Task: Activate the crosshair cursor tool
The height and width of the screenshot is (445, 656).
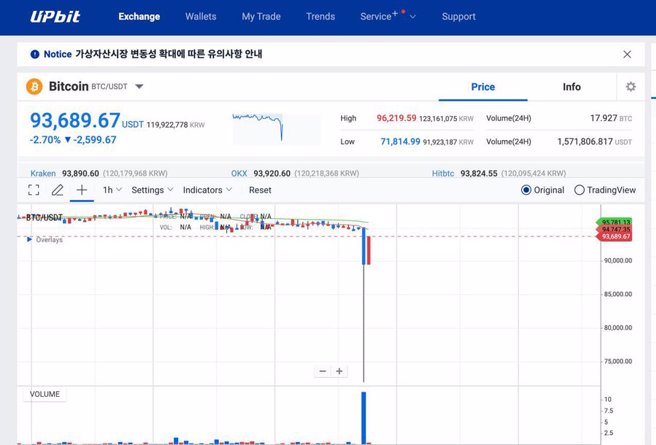Action: (x=82, y=190)
